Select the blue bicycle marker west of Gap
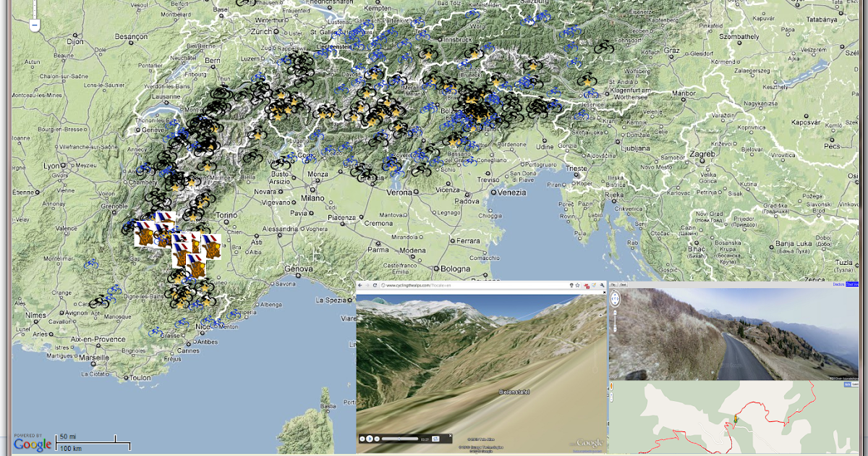Viewport: 868px width, 456px height. pos(91,264)
